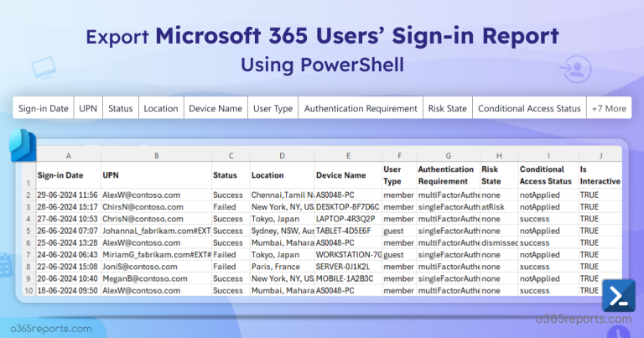
Task: Select the Device Name tag pill
Action: pos(216,108)
